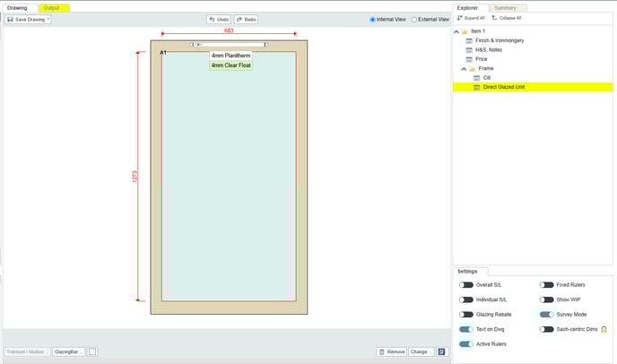Turn on the Glazing Rebate switch
This screenshot has width=617, height=364.
pyautogui.click(x=465, y=315)
